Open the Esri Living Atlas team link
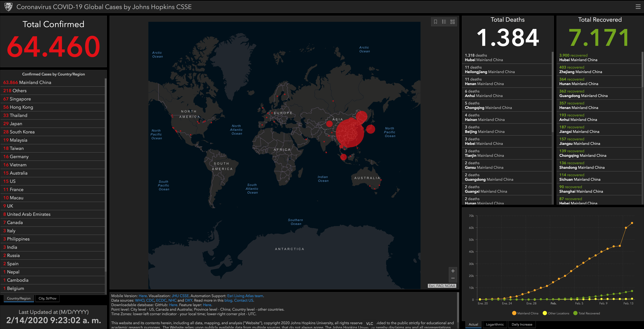The width and height of the screenshot is (644, 329). pos(245,296)
